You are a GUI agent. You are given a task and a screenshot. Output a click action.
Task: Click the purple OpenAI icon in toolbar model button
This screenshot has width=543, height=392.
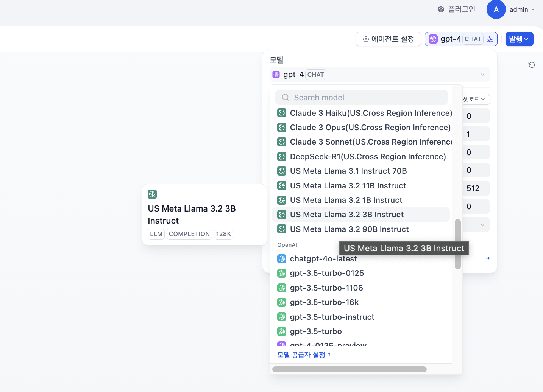433,39
